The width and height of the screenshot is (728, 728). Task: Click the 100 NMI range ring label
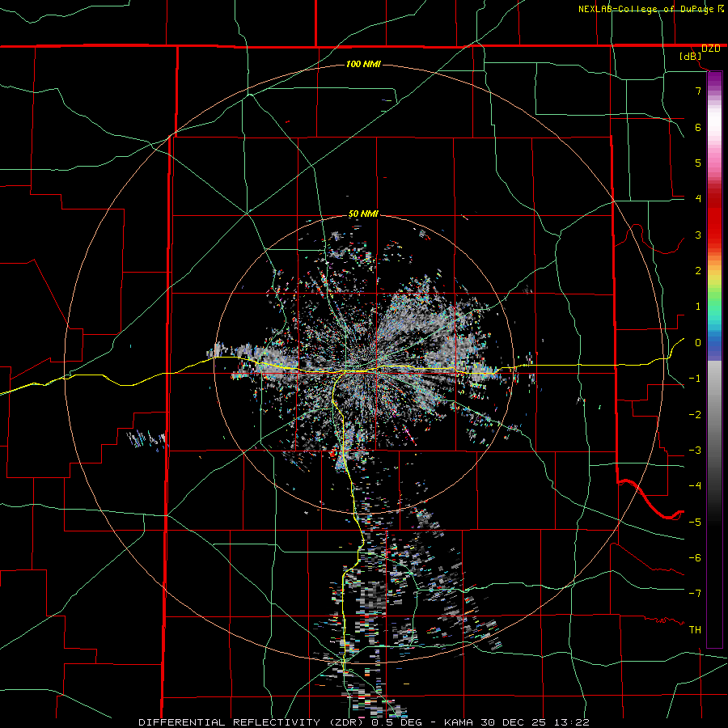(x=363, y=64)
